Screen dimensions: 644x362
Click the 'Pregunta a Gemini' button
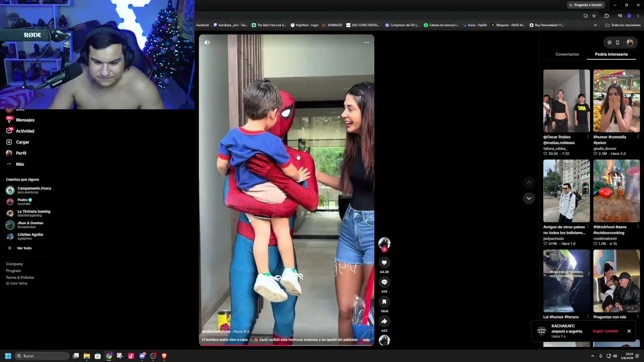point(586,5)
